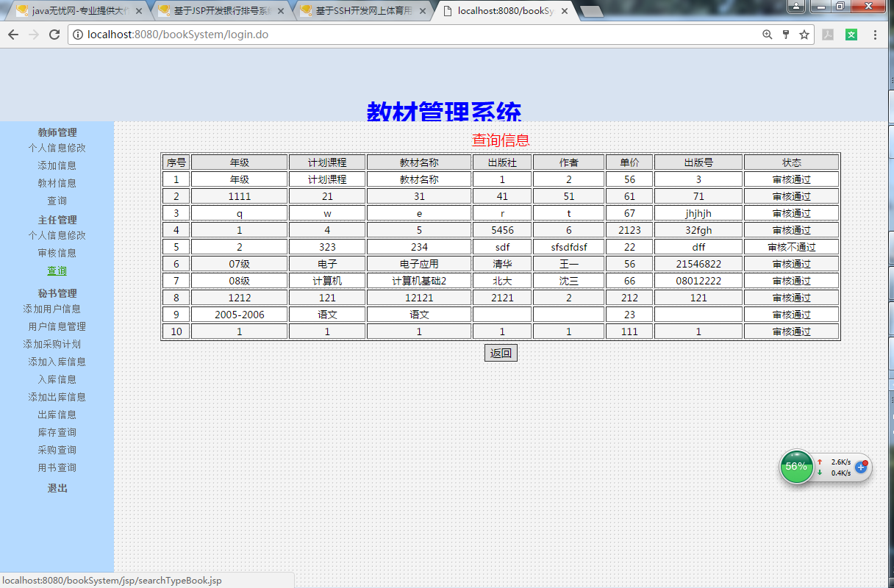The height and width of the screenshot is (588, 894).
Task: Close the localhost:8080 bookSystem tab
Action: point(565,11)
